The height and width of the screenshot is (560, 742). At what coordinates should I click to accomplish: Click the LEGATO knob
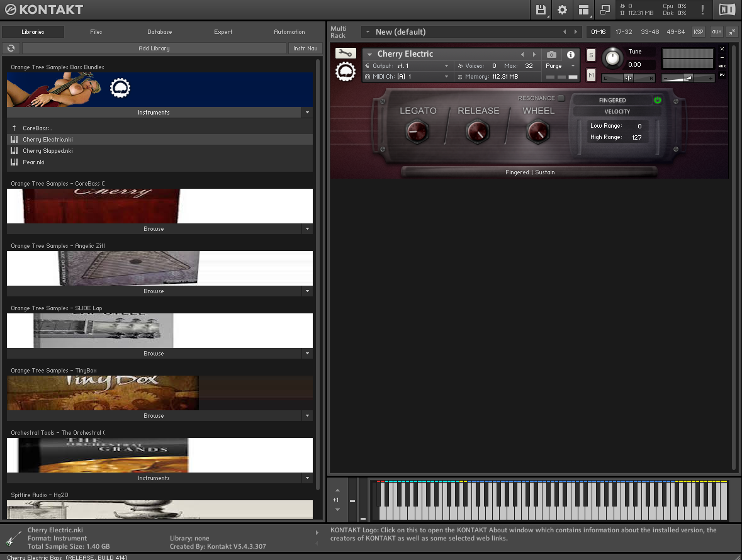point(417,132)
